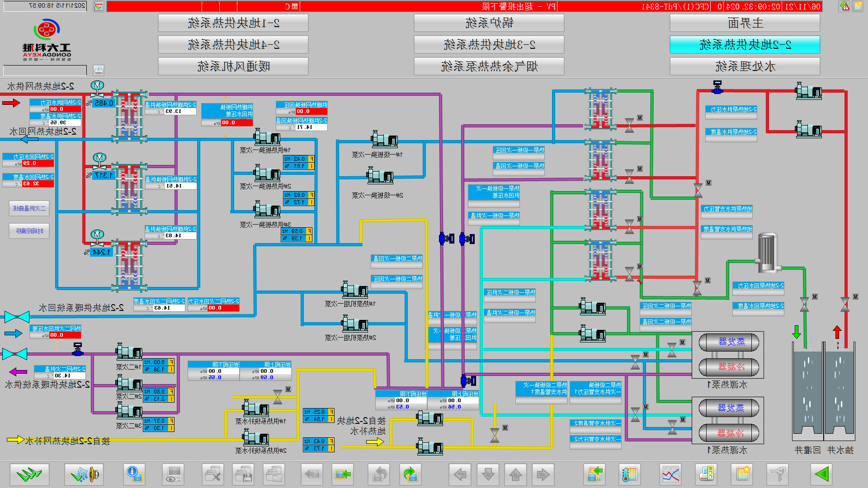Select the 3#二次泵 pump symbol
This screenshot has width=868, height=488.
130,410
